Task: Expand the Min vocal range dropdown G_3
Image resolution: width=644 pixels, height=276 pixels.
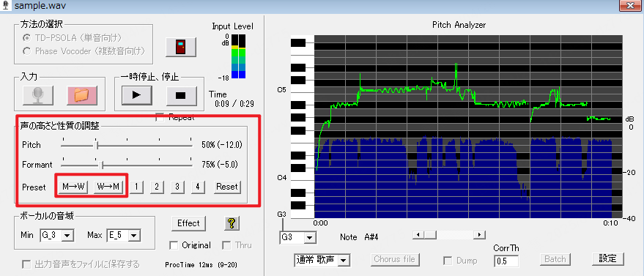Action: pyautogui.click(x=56, y=235)
